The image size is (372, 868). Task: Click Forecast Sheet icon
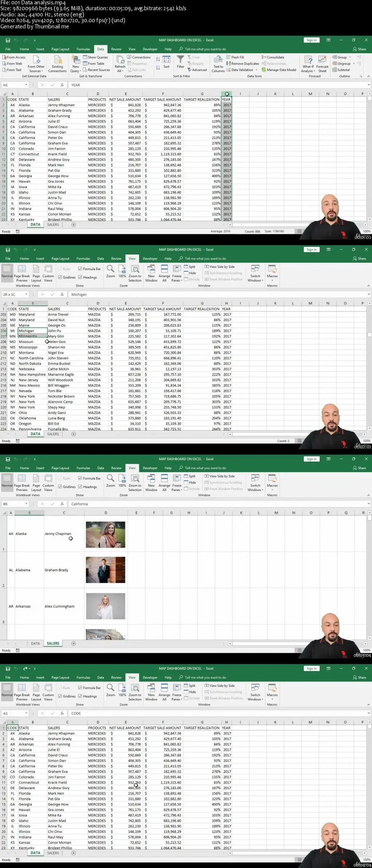[322, 60]
